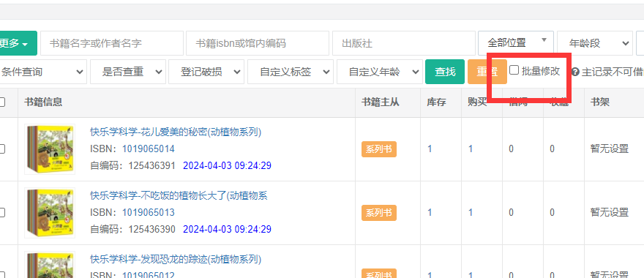This screenshot has width=644, height=278.
Task: Click the 购买 value in 不吃饭的植物长大了 row
Action: click(x=471, y=212)
